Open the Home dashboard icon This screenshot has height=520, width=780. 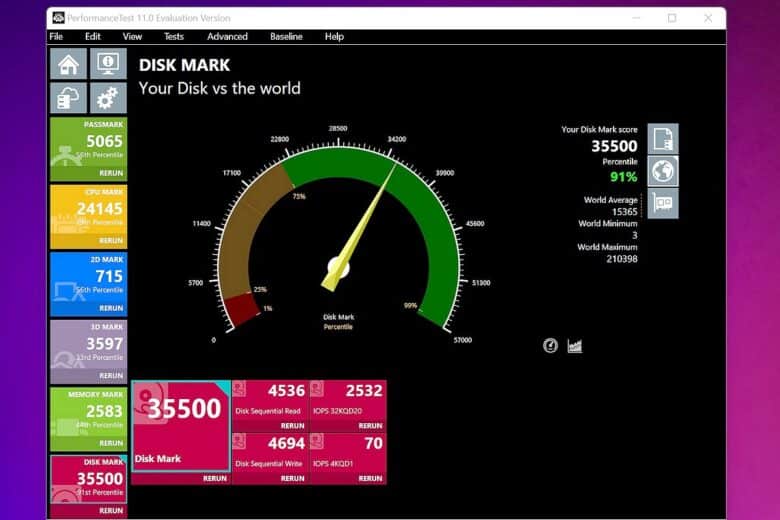pyautogui.click(x=68, y=64)
